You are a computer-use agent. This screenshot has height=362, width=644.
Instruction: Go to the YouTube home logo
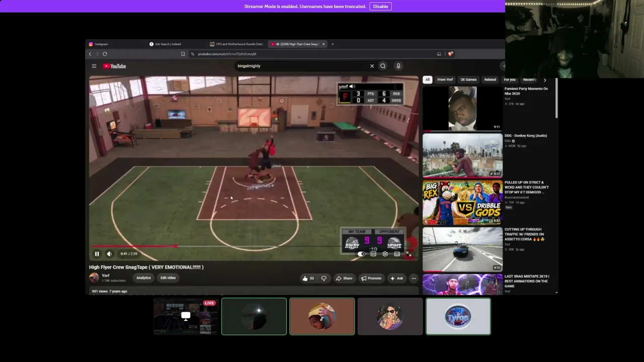tap(115, 66)
